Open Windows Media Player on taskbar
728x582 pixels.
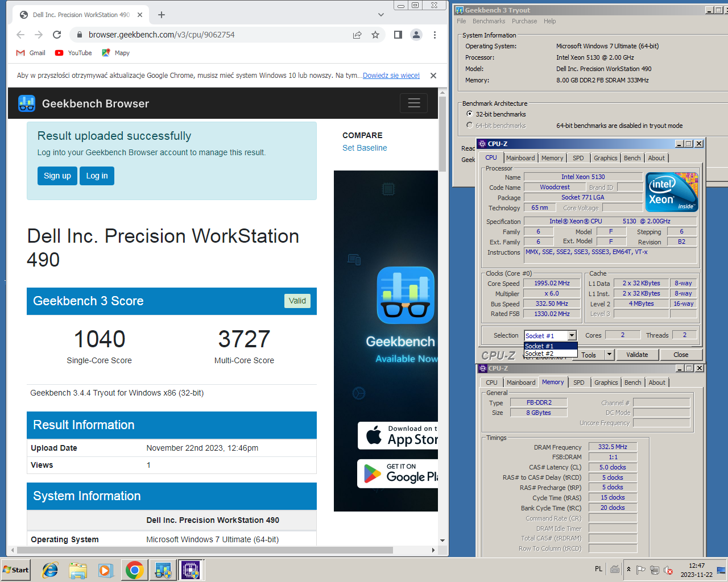coord(106,570)
